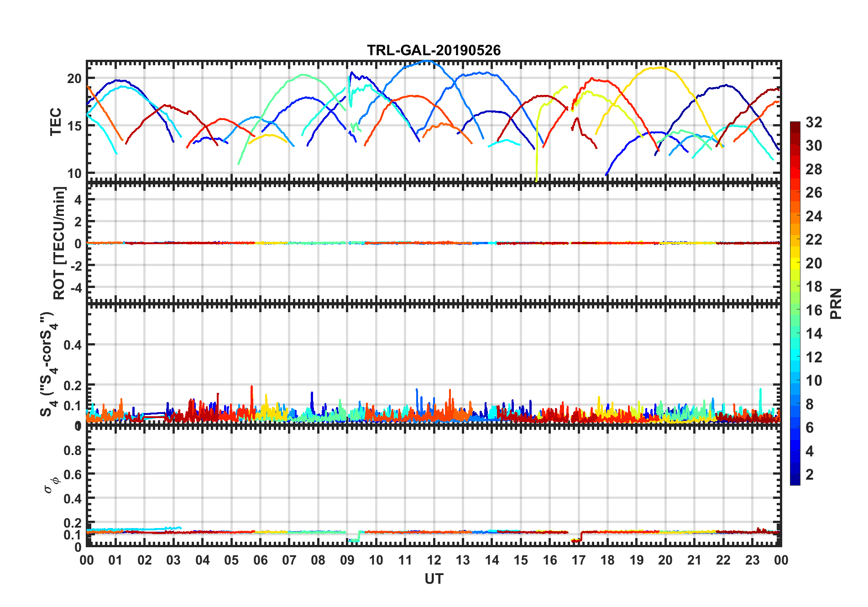Image resolution: width=868 pixels, height=607 pixels.
Task: Click x-axis hour tick 03
Action: pyautogui.click(x=173, y=560)
